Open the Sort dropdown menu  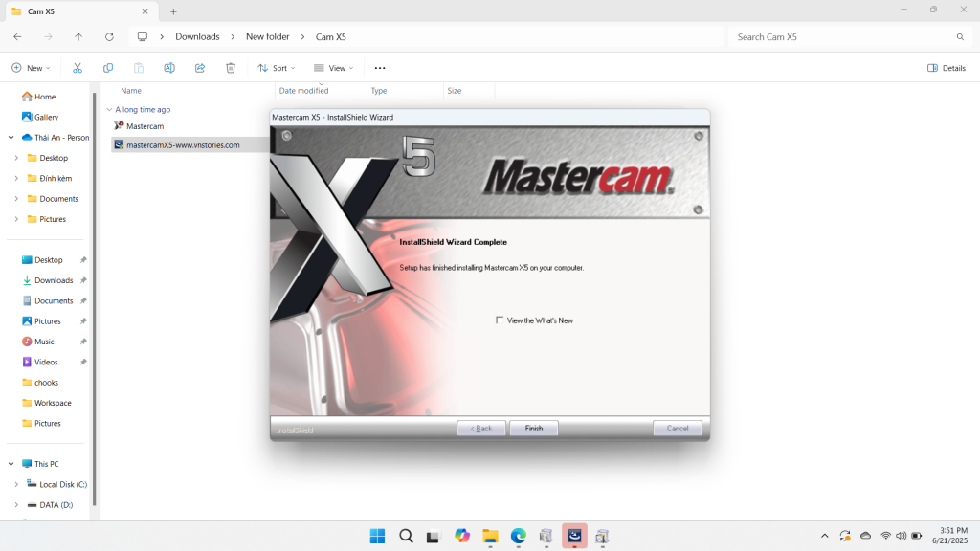pos(277,68)
